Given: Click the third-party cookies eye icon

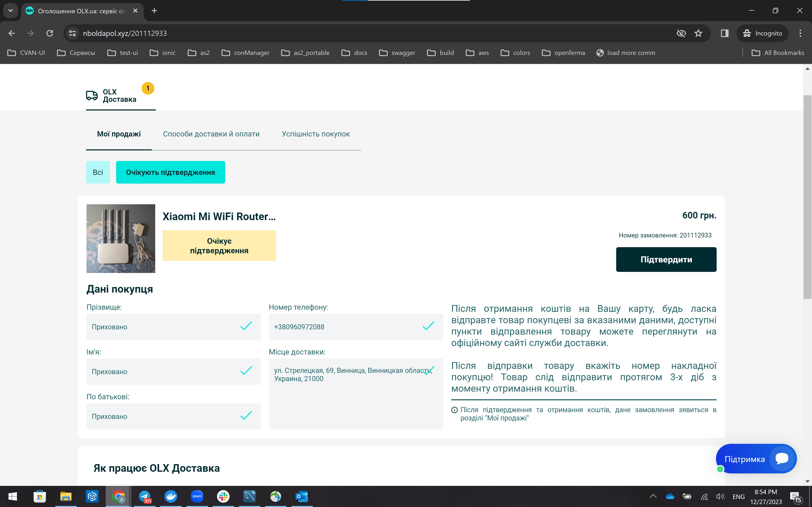Looking at the screenshot, I should (681, 33).
